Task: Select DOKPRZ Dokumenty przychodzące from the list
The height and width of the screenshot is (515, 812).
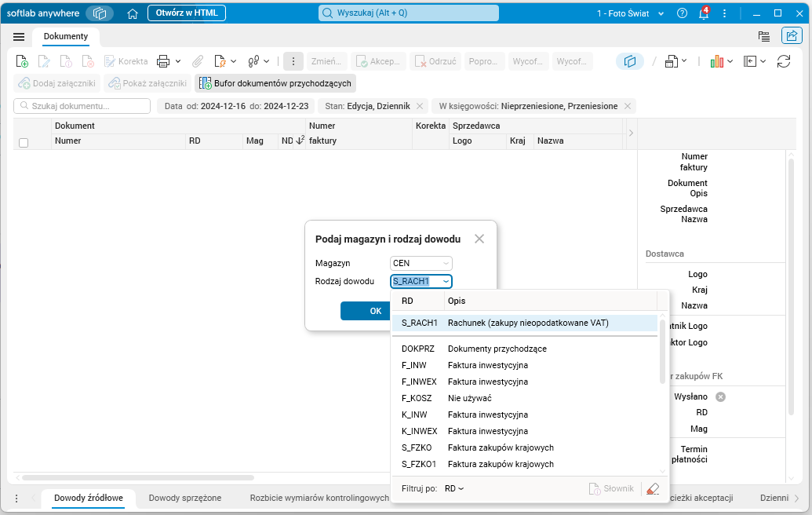Action: click(x=524, y=349)
